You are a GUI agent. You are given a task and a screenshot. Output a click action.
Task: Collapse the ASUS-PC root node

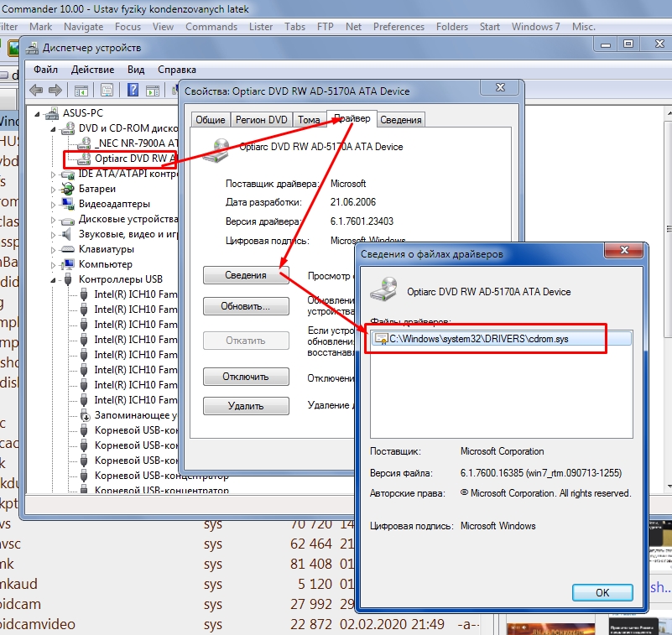click(x=37, y=114)
